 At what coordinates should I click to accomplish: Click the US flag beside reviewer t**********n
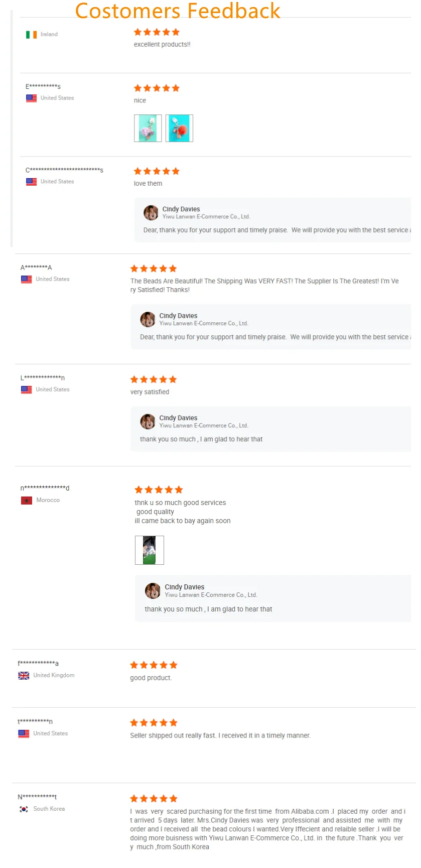[x=24, y=734]
